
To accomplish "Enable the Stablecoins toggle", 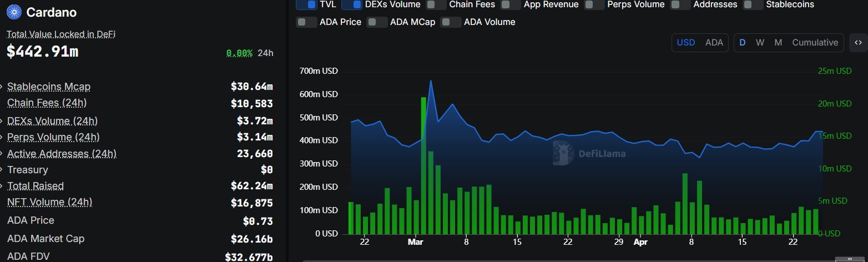I will [753, 4].
